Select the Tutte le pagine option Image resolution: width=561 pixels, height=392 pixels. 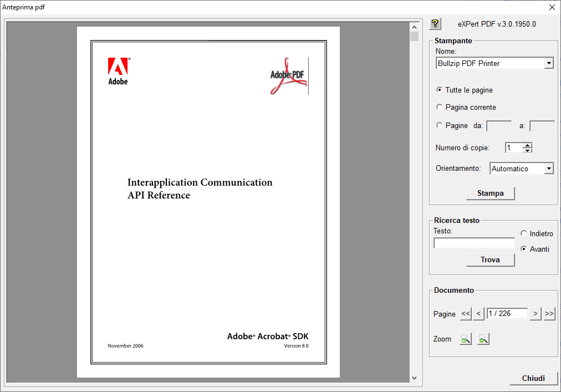tap(440, 90)
